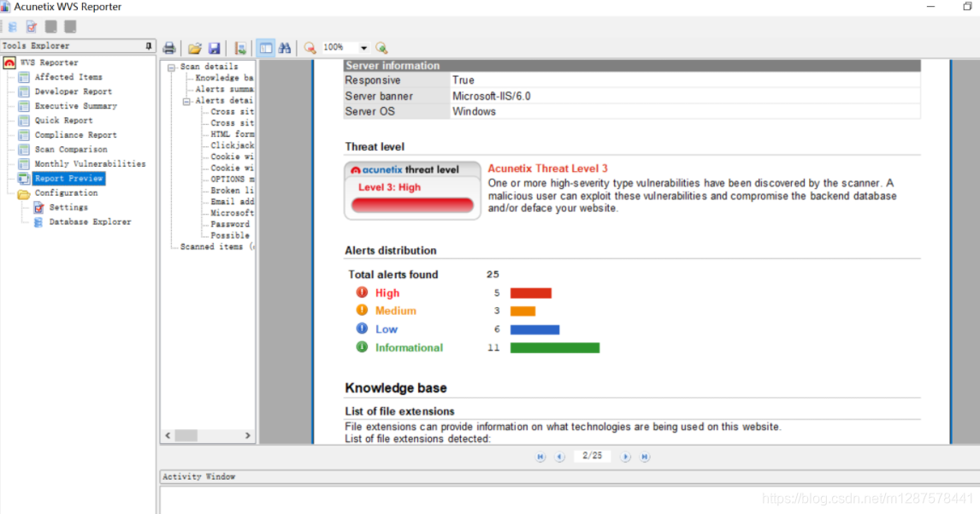Open the Developer Report template

74,92
